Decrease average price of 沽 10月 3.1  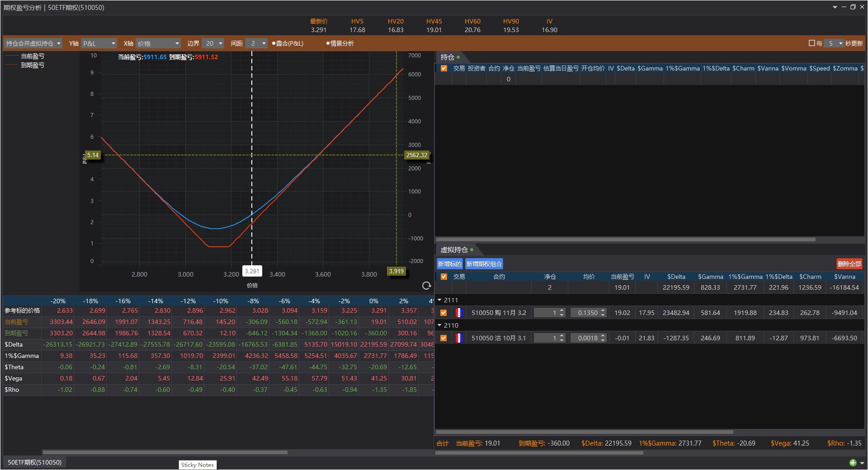[x=603, y=340]
